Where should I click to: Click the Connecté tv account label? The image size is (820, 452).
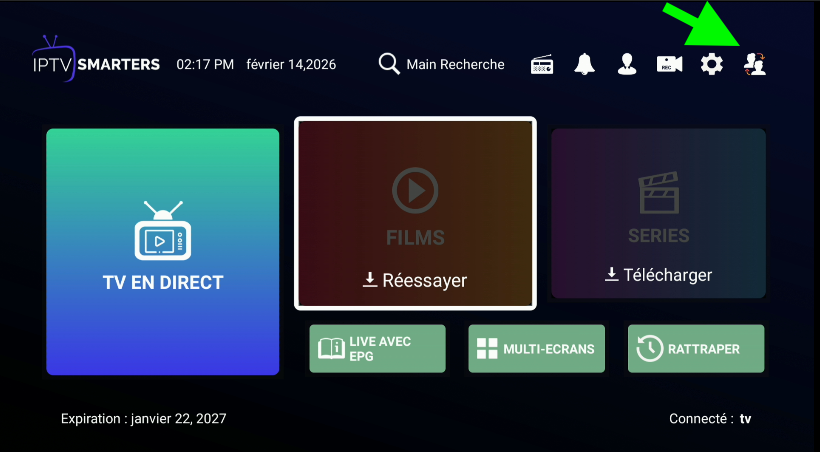pos(710,419)
